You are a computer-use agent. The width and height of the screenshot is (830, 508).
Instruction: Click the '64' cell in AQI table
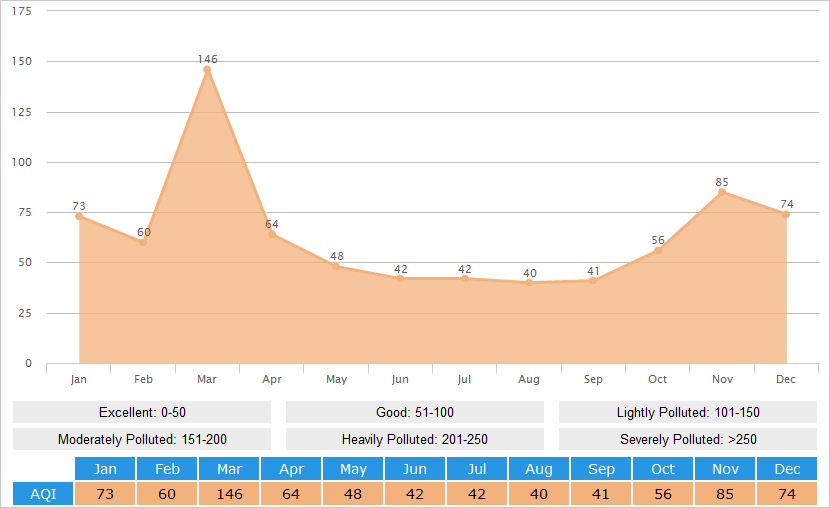coord(291,494)
